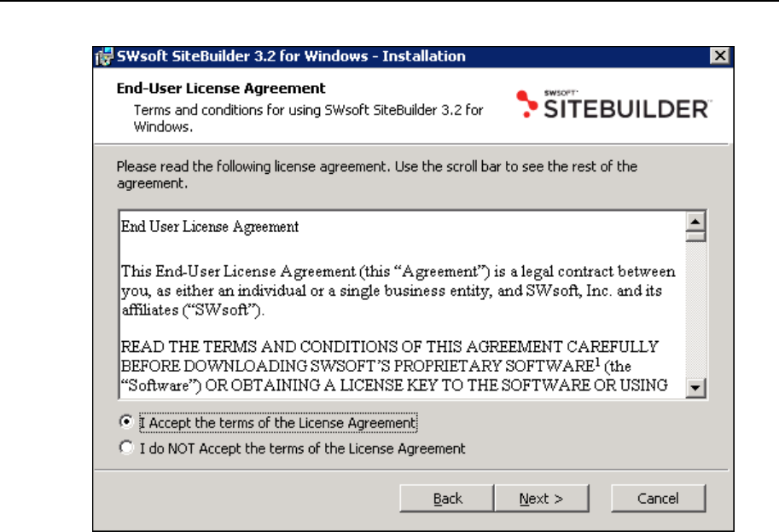Click the license scrollbar up arrow
Viewport: 779px width, 532px height.
click(695, 222)
